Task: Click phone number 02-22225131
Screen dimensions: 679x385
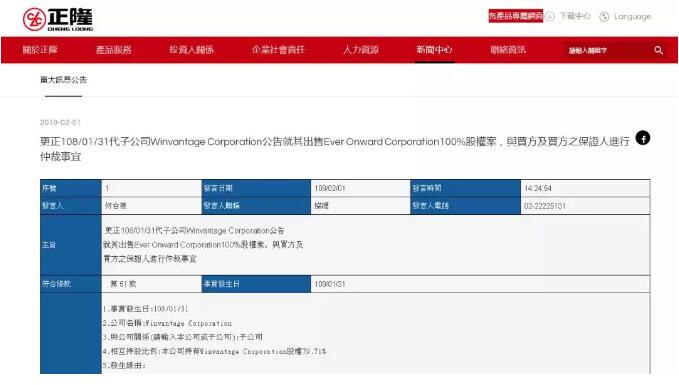Action: tap(545, 206)
